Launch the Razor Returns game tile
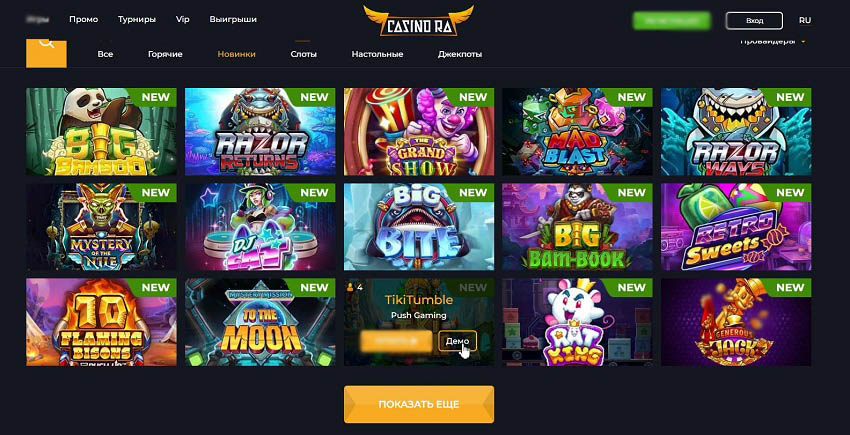The image size is (850, 435). coord(260,132)
